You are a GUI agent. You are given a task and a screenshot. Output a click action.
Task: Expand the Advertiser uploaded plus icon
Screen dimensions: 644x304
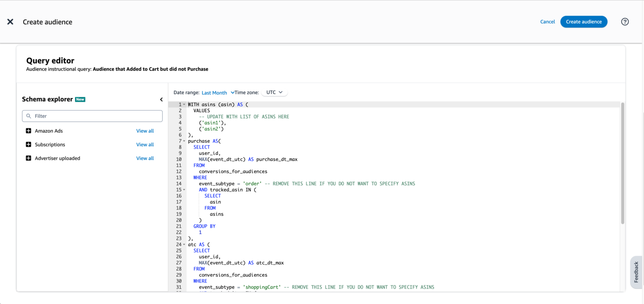(29, 158)
